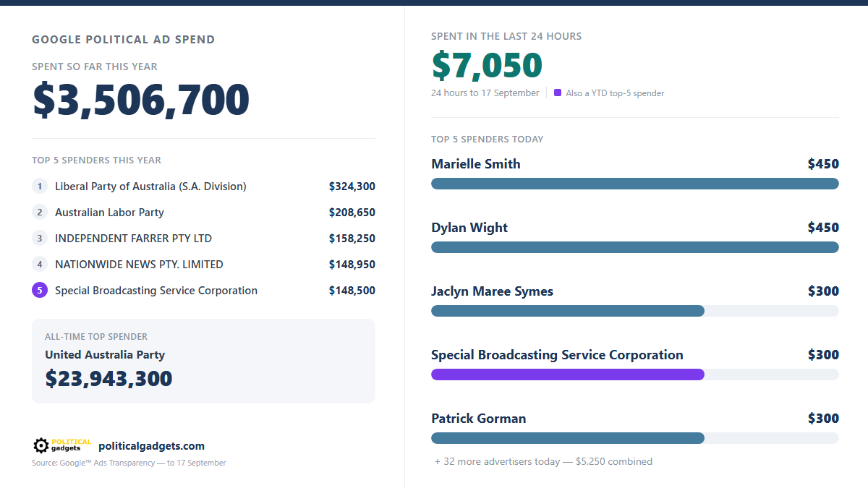Click INDEPENDENT FARRER PTY LTD
868x488 pixels.
(133, 239)
